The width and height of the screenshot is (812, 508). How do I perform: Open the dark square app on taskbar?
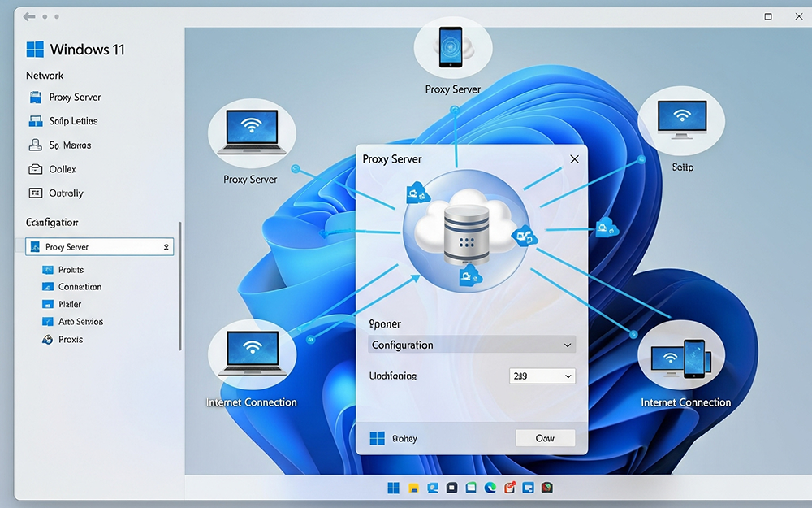(452, 488)
